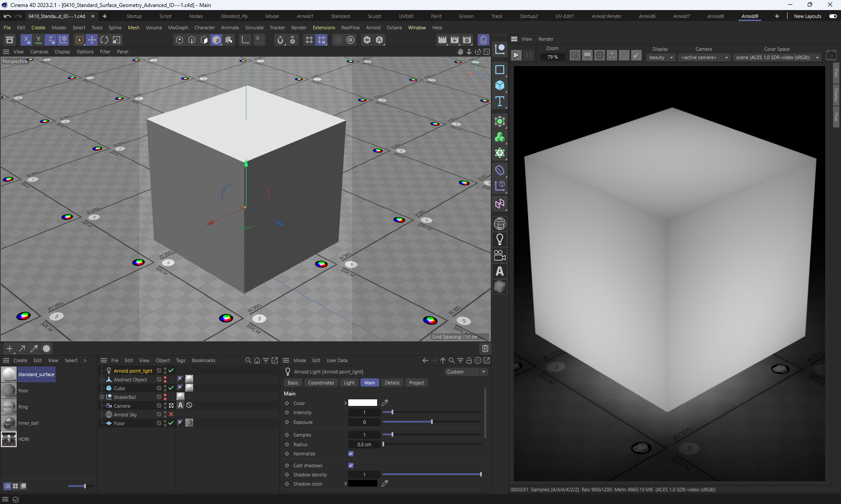Screen dimensions: 841x504
Task: Start the Arnold IPR render play button
Action: click(x=516, y=55)
